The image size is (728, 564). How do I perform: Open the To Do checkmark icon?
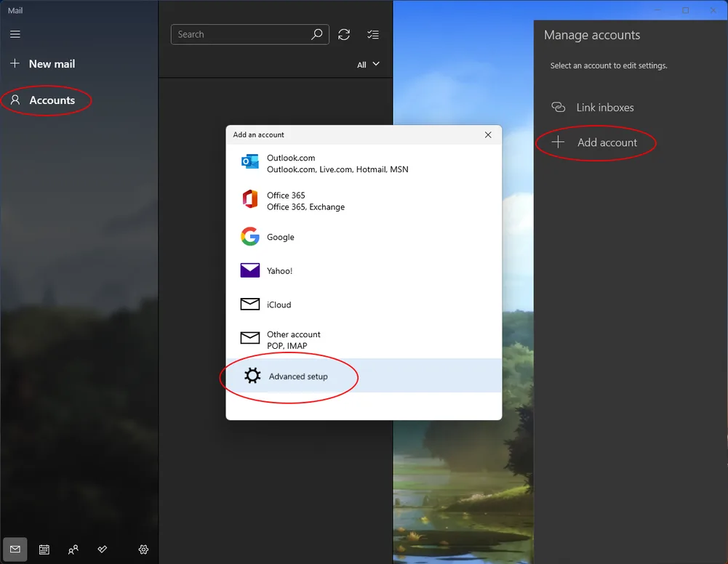click(x=103, y=549)
